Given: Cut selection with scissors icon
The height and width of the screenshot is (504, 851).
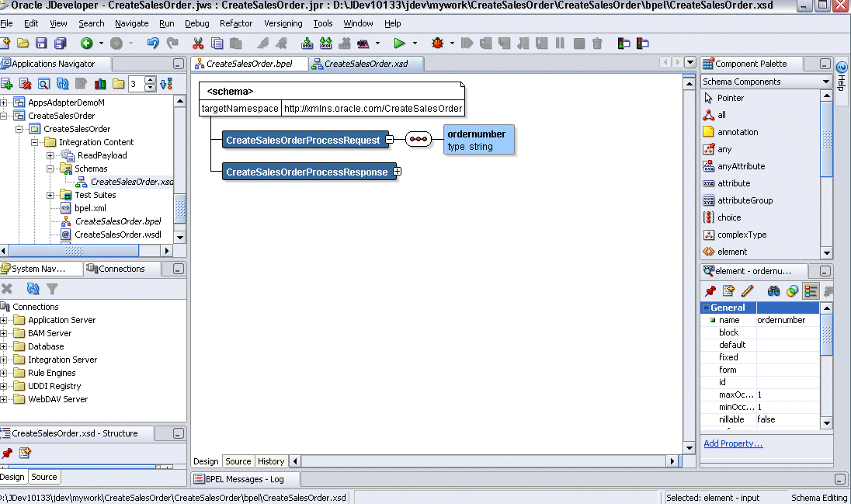Looking at the screenshot, I should [x=198, y=43].
